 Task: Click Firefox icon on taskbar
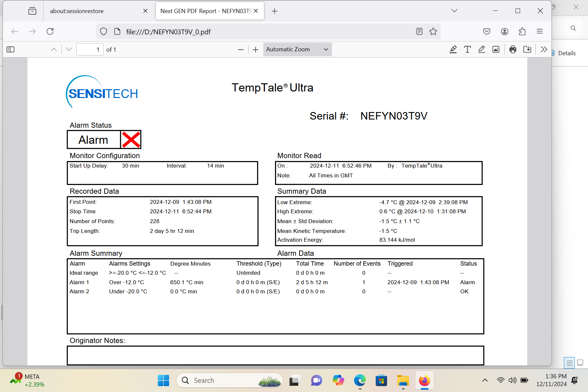[425, 381]
